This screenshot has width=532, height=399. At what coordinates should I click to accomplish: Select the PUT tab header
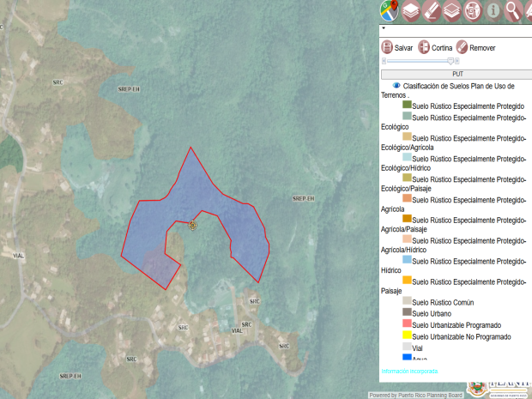tap(456, 75)
